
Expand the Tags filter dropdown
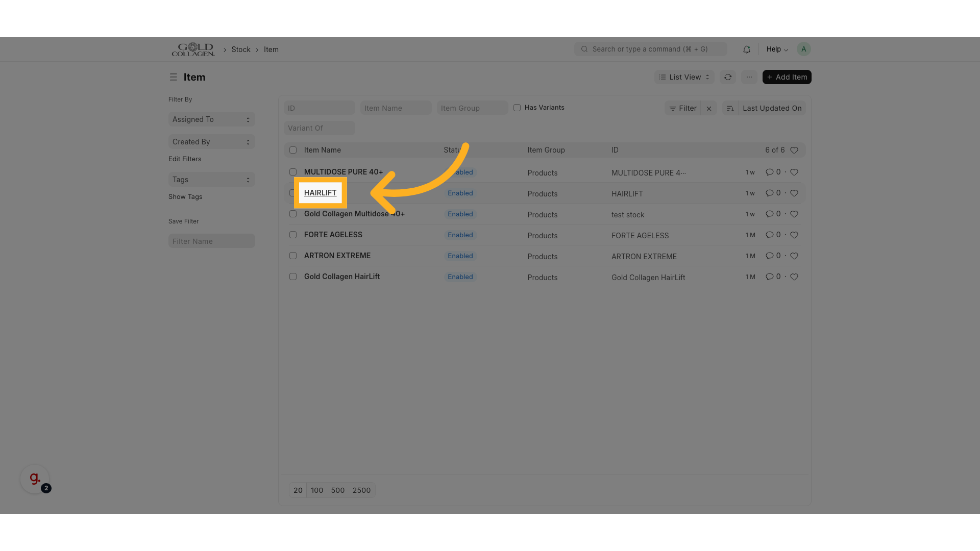(211, 180)
